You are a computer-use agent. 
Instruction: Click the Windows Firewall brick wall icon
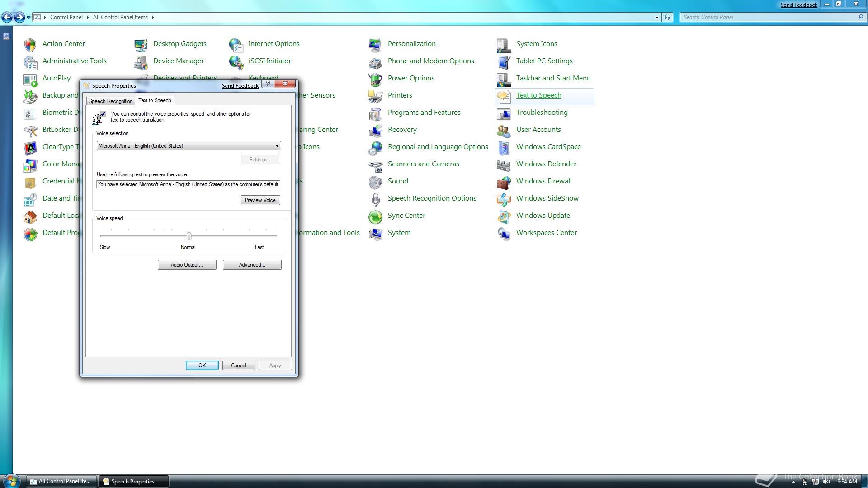[504, 182]
